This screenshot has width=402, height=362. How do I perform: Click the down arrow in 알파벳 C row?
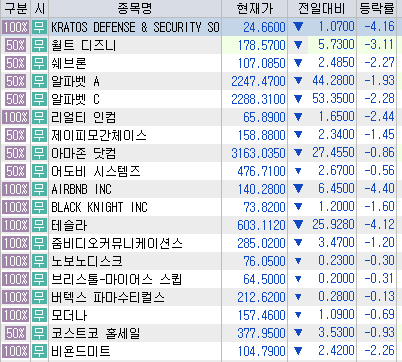pyautogui.click(x=298, y=99)
